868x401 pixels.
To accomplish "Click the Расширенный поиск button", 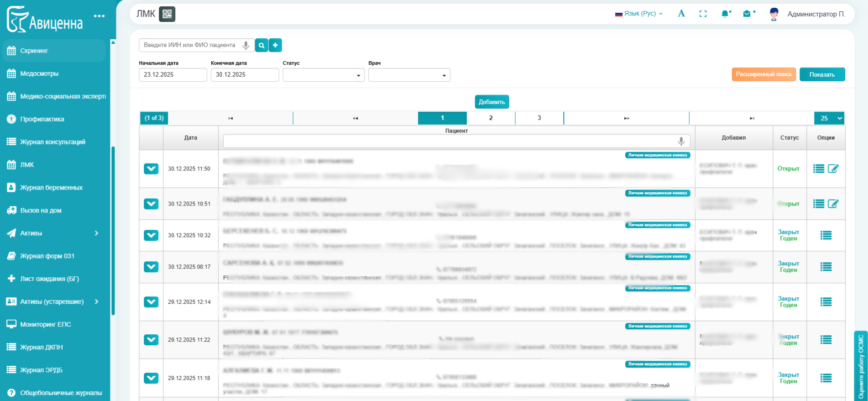I will 763,74.
